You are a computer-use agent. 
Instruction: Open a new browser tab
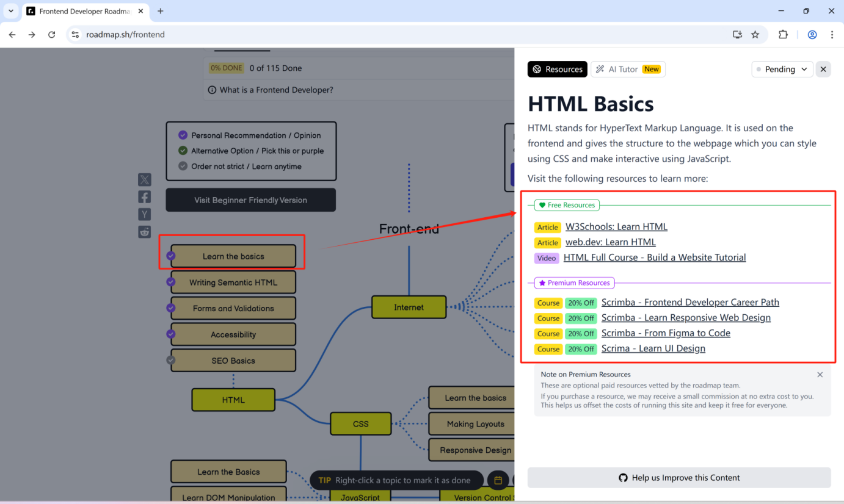161,11
